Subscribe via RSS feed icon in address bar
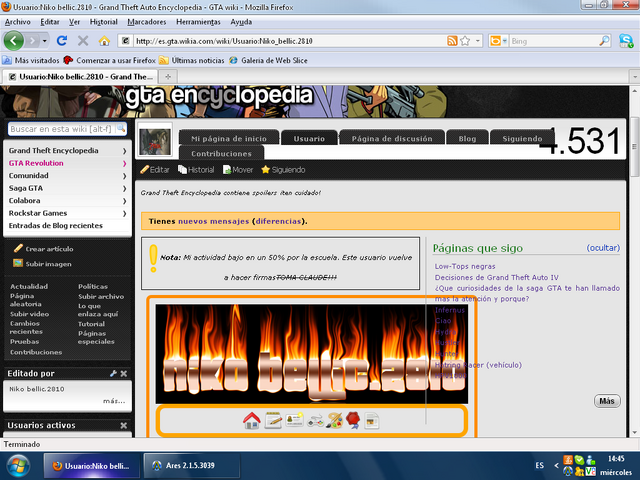The width and height of the screenshot is (640, 480). 452,41
